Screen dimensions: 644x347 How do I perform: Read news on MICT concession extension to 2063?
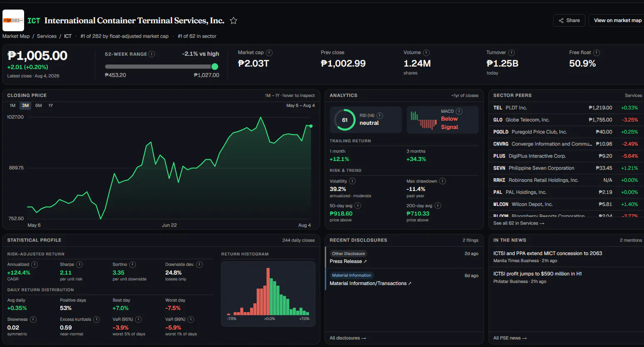(548, 253)
